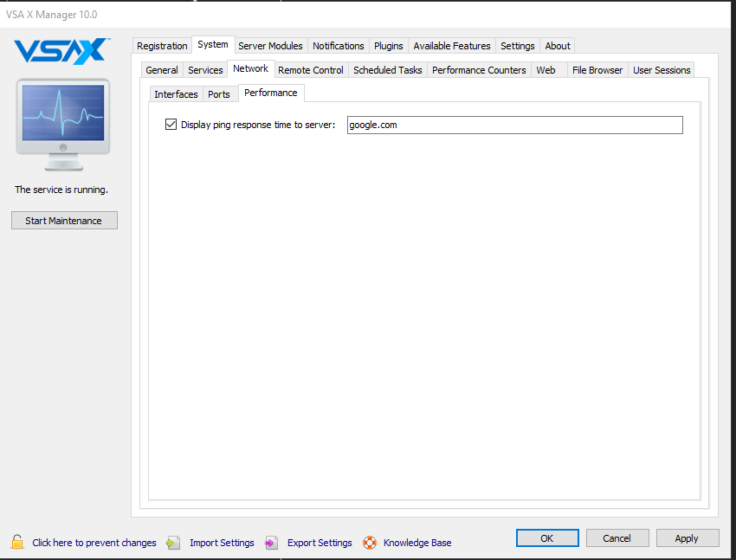The width and height of the screenshot is (736, 560).
Task: Click the Apply button
Action: (x=687, y=538)
